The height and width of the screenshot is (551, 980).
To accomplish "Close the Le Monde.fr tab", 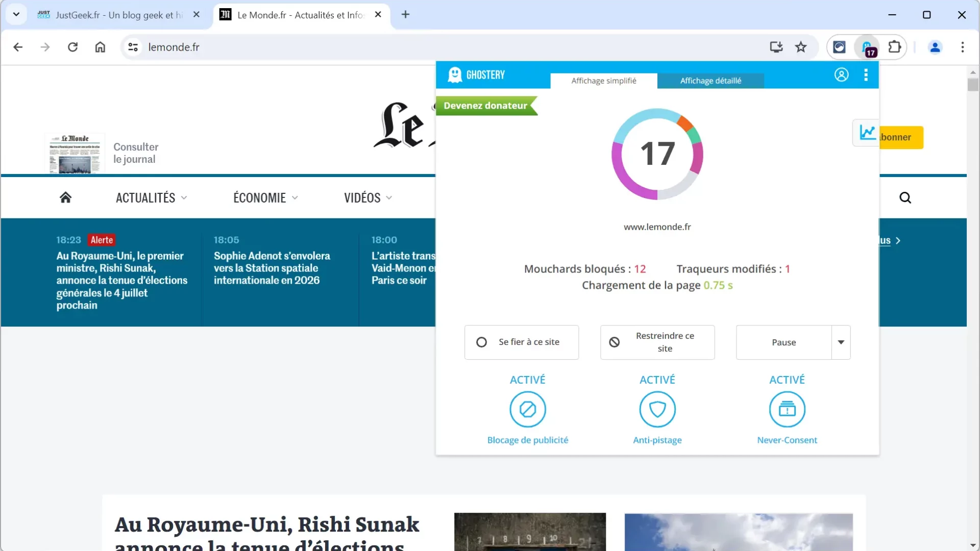I will [x=378, y=14].
